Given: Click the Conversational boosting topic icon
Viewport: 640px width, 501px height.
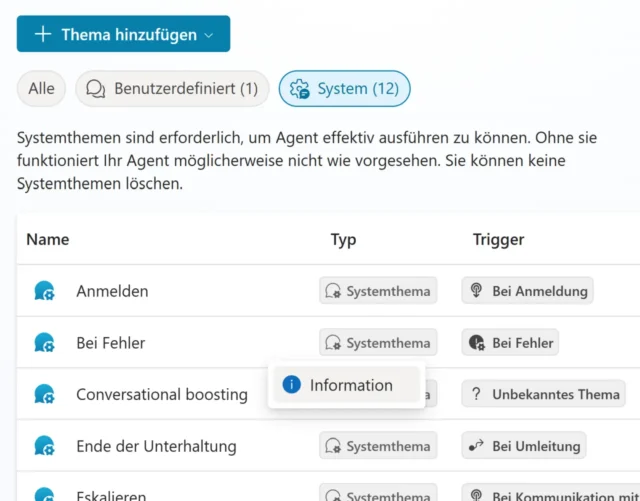Looking at the screenshot, I should [x=44, y=394].
